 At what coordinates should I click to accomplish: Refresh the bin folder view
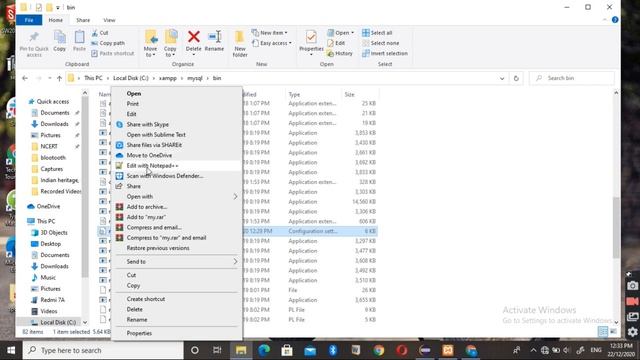pos(516,78)
